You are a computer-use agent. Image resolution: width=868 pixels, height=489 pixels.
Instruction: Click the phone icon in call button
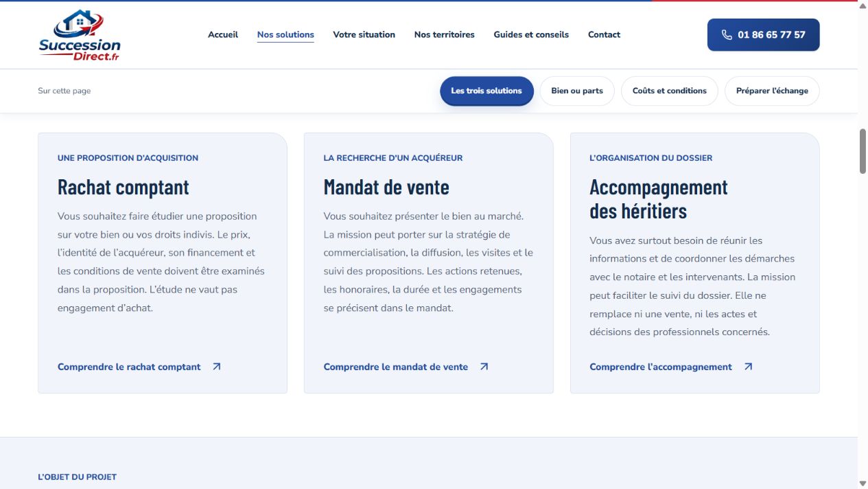[x=727, y=34]
